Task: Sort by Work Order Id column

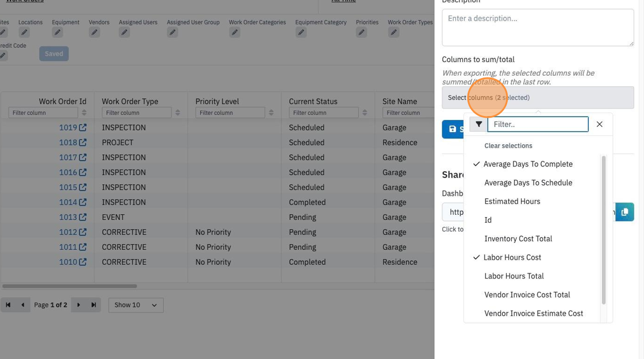Action: [84, 113]
